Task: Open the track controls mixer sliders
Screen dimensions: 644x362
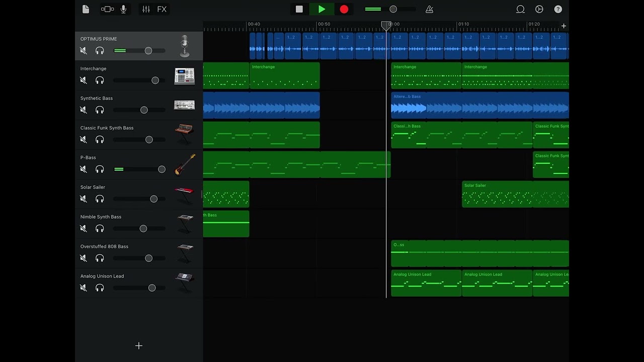Action: coord(146,9)
